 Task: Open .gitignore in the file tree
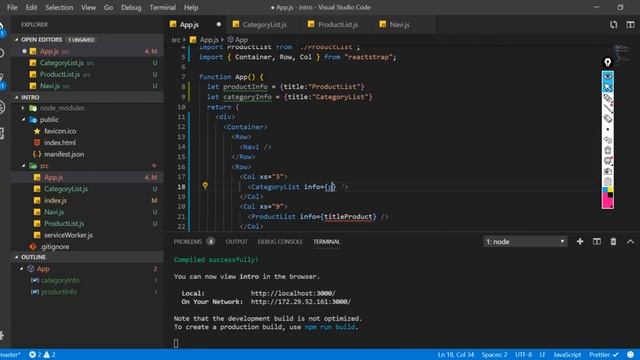tap(55, 247)
